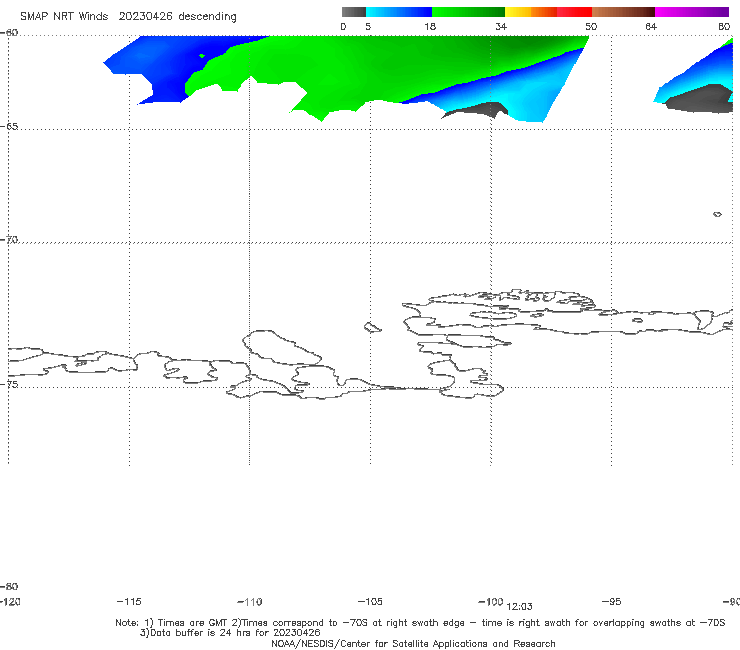Click color bar label 18
Screen dimensions: 740x650
(430, 26)
